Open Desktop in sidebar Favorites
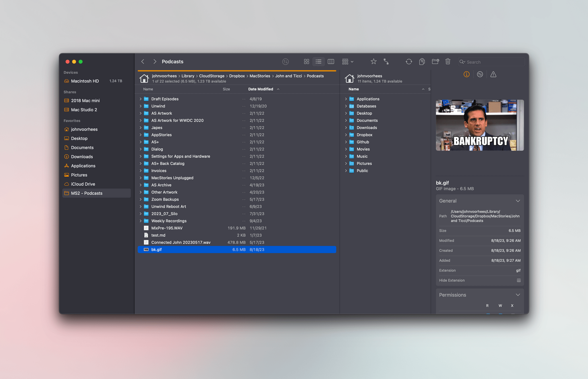 click(x=96, y=139)
